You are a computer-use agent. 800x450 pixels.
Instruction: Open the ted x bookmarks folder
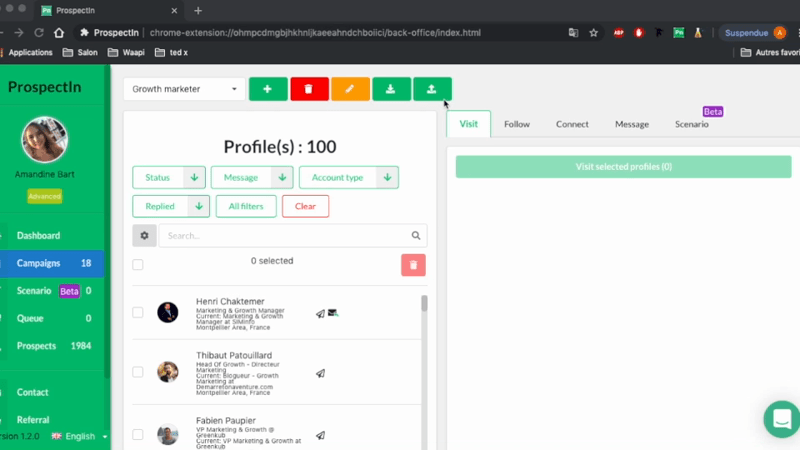pos(171,53)
